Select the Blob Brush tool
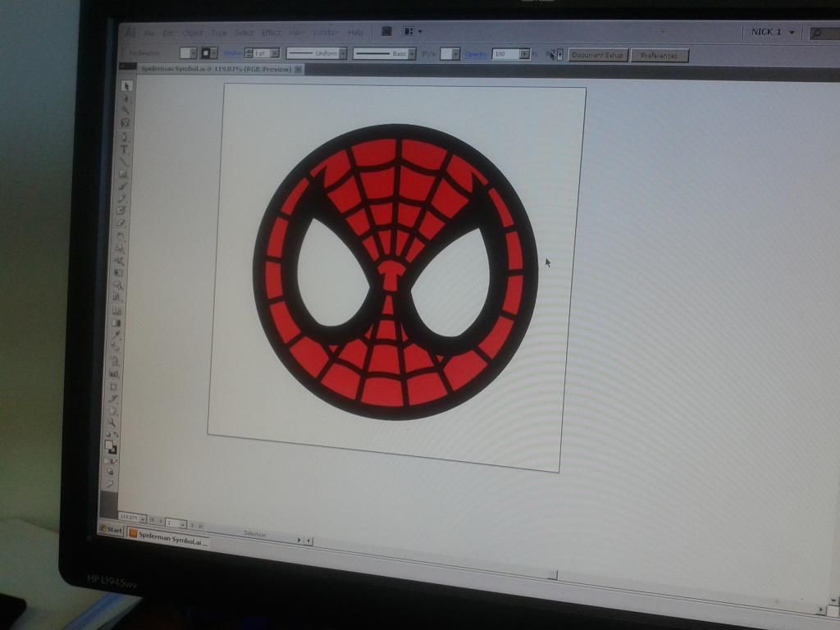 pos(121,211)
